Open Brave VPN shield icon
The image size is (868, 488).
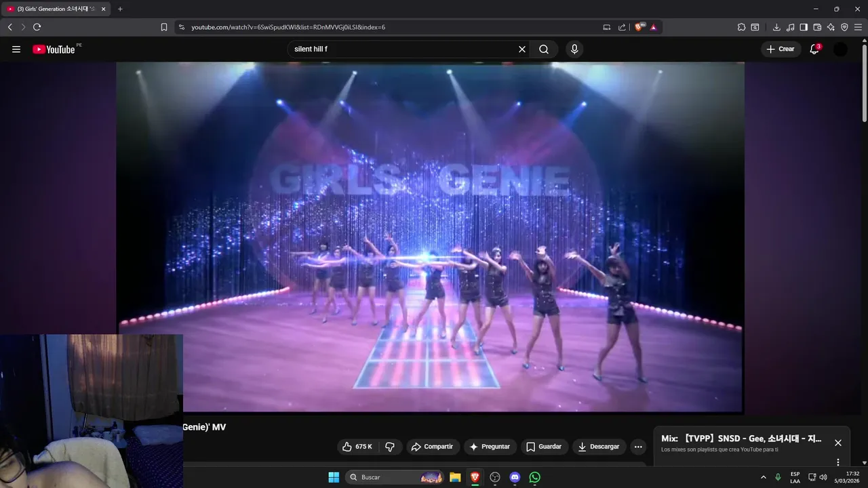(x=844, y=27)
